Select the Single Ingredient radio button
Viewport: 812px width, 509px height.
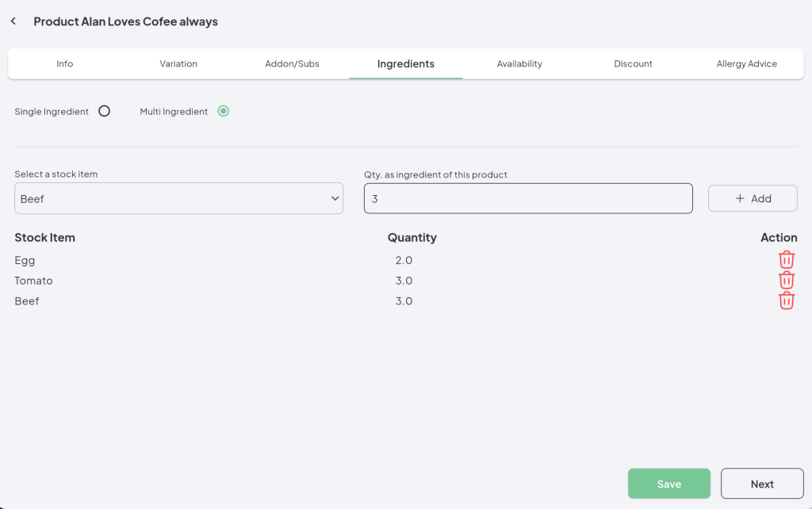click(x=104, y=111)
